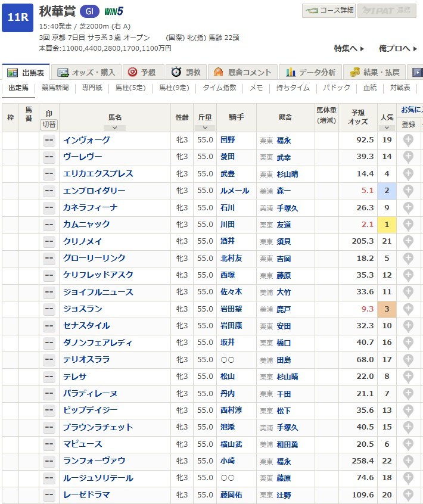Click the コース詳細 button
423x504 pixels.
click(329, 11)
